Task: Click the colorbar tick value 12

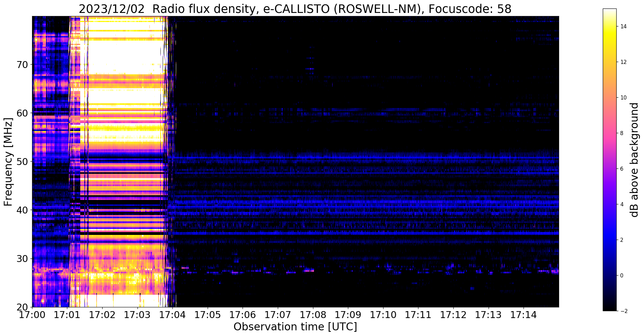Action: tap(623, 62)
